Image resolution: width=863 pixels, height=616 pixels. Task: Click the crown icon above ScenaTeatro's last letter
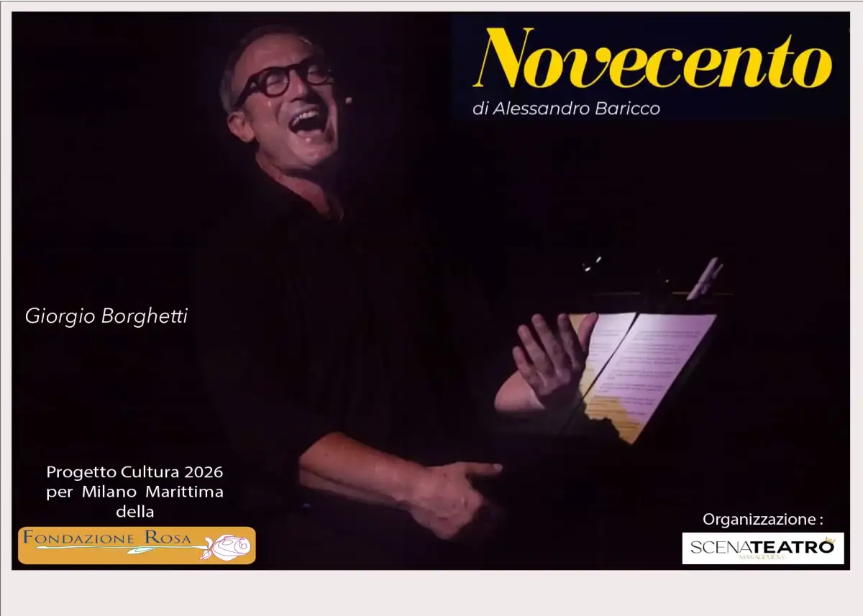(829, 539)
